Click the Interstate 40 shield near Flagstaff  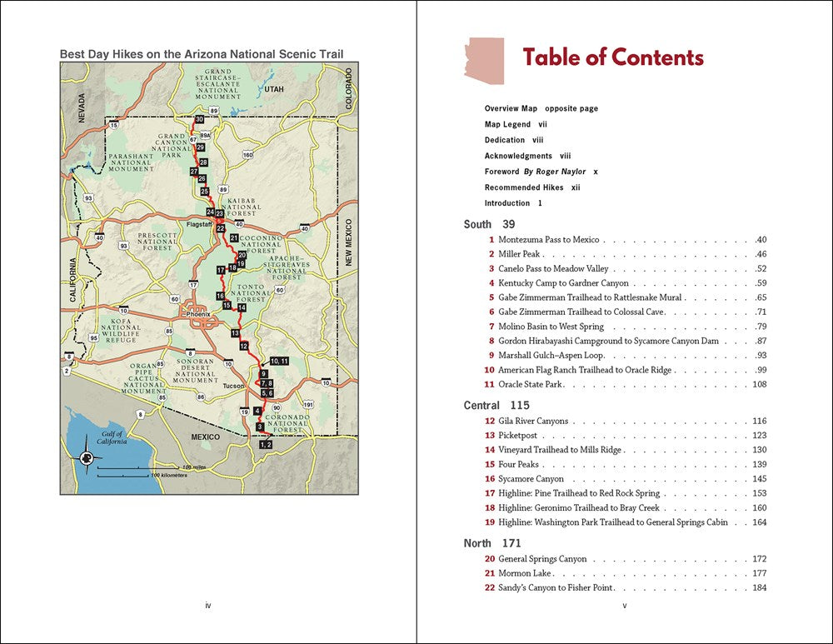[239, 223]
